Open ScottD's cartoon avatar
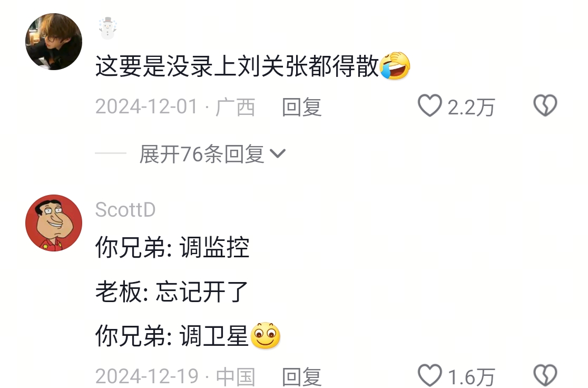The width and height of the screenshot is (588, 388). 54,223
